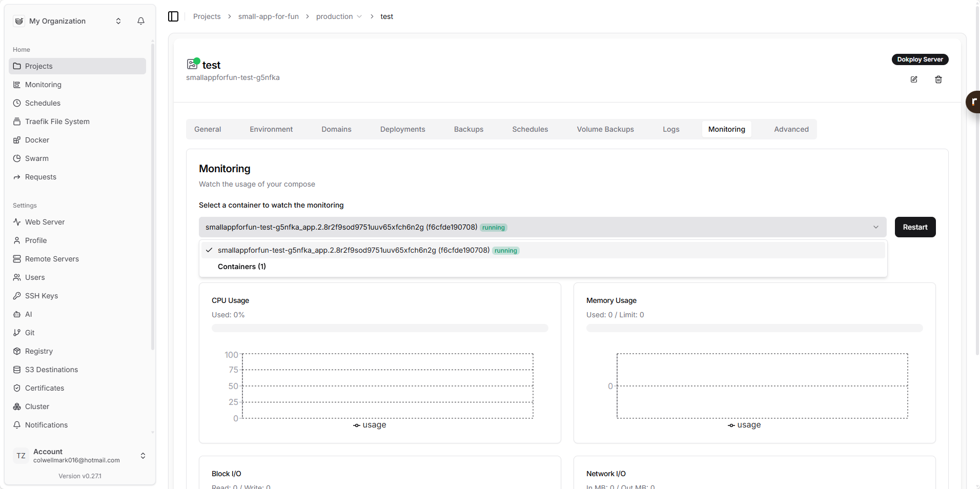The height and width of the screenshot is (489, 980).
Task: Toggle the sidebar panel icon
Action: tap(173, 16)
